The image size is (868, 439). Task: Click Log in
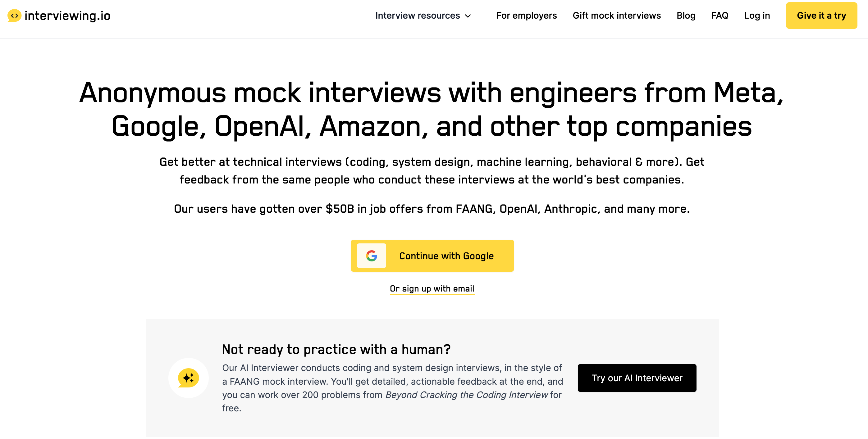(757, 16)
